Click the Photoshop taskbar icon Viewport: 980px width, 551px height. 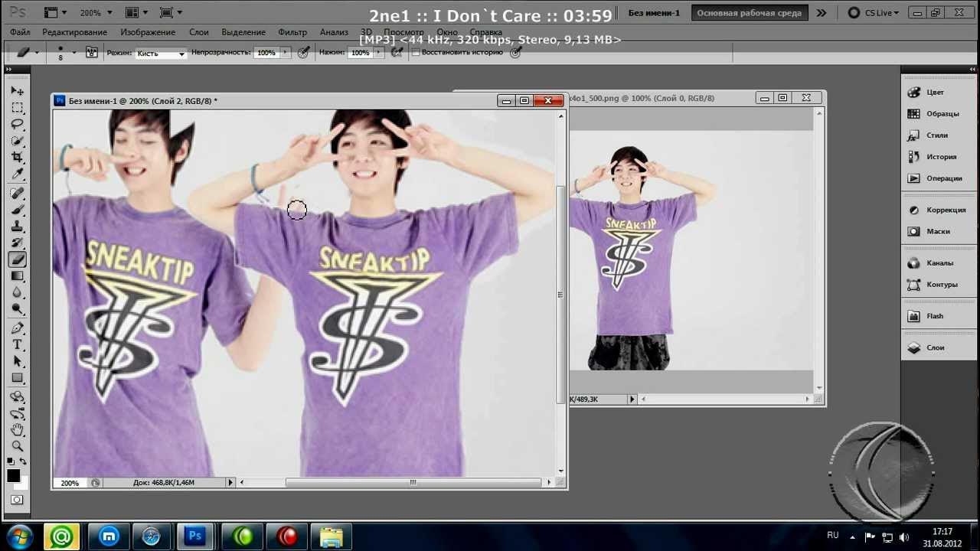coord(194,536)
